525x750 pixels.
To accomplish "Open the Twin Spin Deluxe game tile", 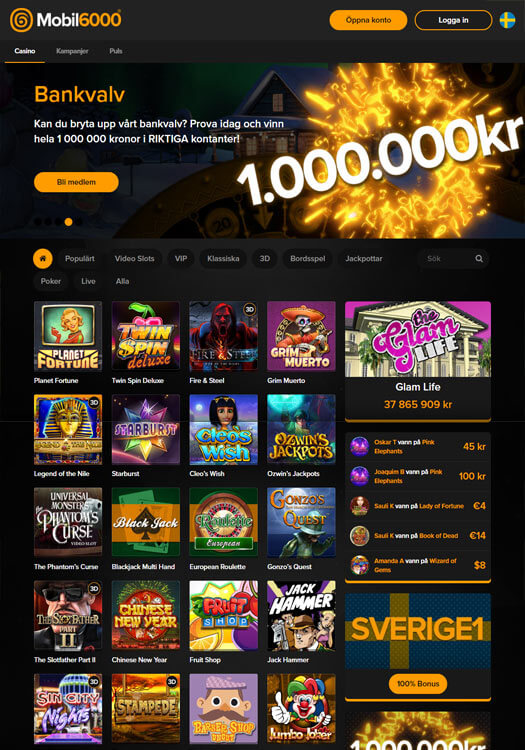I will tap(145, 336).
